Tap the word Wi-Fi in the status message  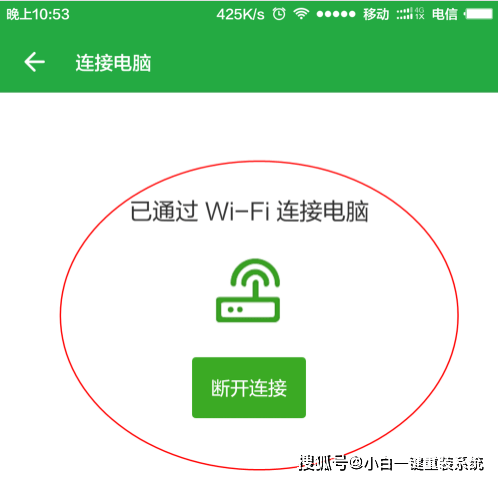(x=237, y=211)
